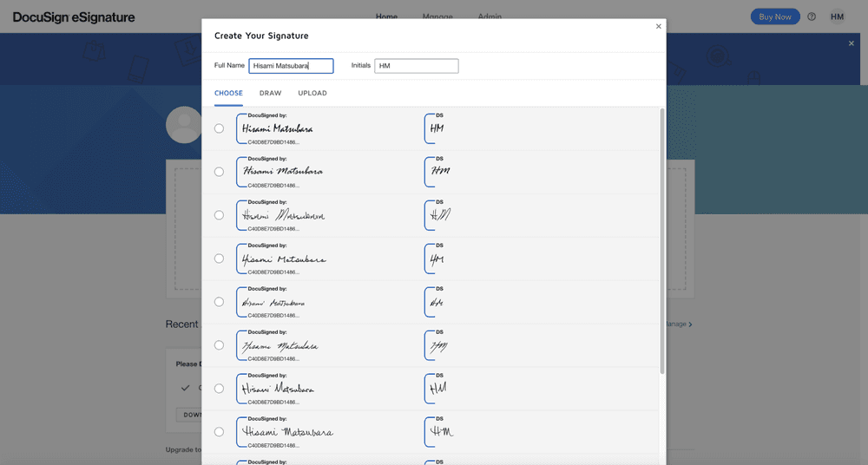Switch to the DRAW tab
This screenshot has height=465, width=868.
[270, 93]
